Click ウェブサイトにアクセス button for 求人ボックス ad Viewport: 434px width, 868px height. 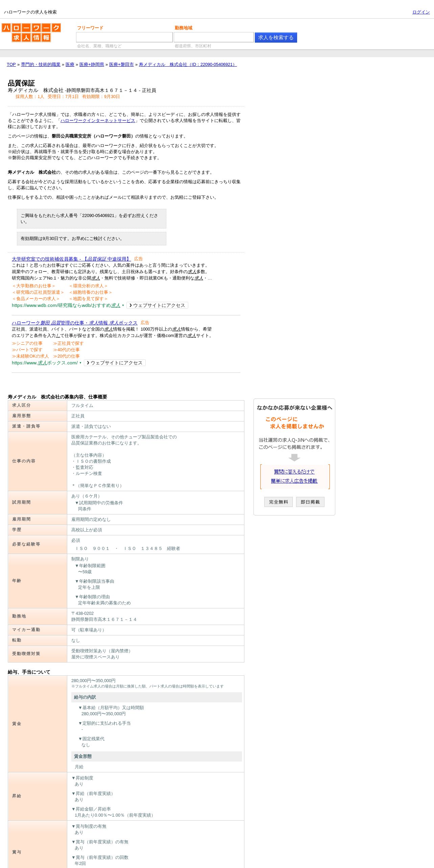click(115, 363)
